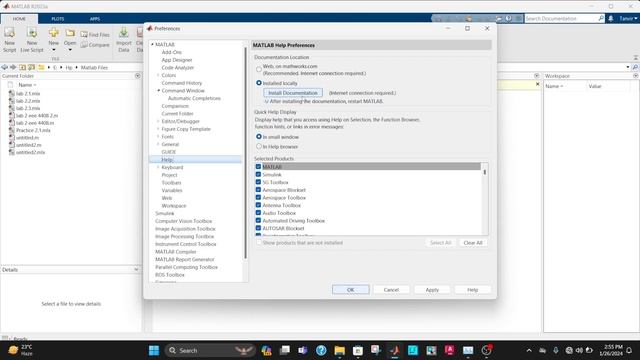Open the Open dropdown arrow in toolstrip
Viewport: 640px width, 360px height.
70,50
